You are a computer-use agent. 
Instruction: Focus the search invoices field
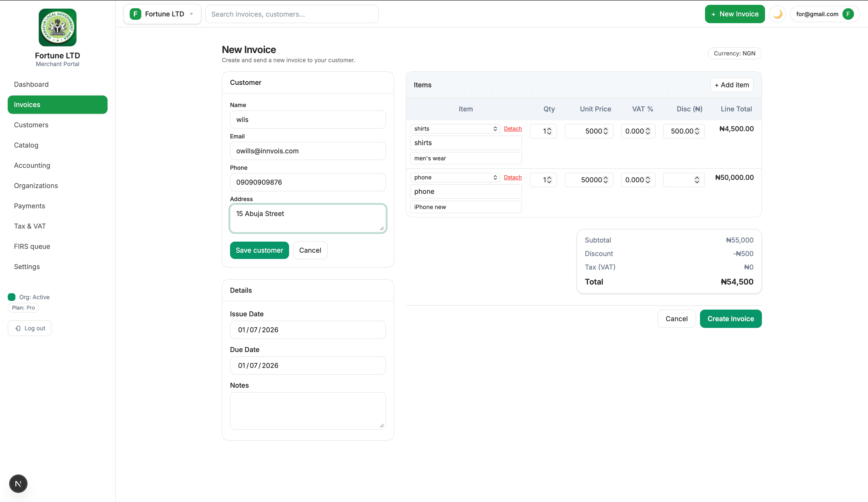(x=292, y=14)
